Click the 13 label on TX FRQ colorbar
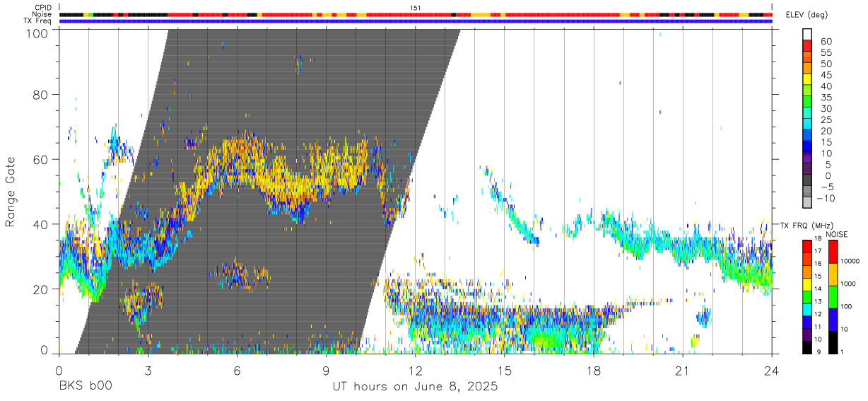The image size is (868, 401). [x=818, y=302]
